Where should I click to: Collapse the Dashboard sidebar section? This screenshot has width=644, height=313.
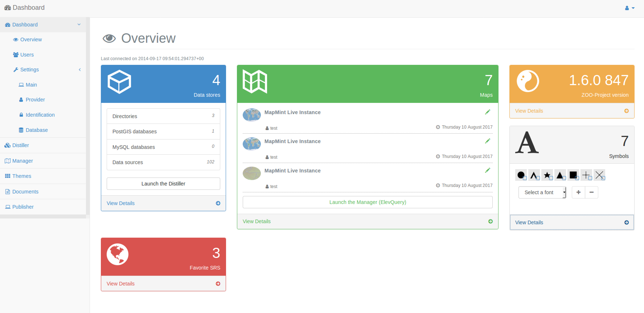tap(79, 24)
